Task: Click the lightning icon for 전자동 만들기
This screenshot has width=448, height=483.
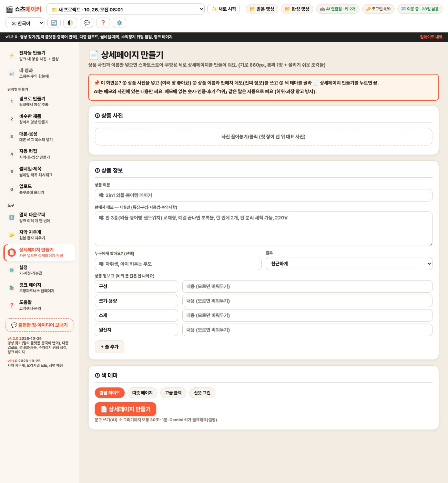Action: (x=12, y=56)
